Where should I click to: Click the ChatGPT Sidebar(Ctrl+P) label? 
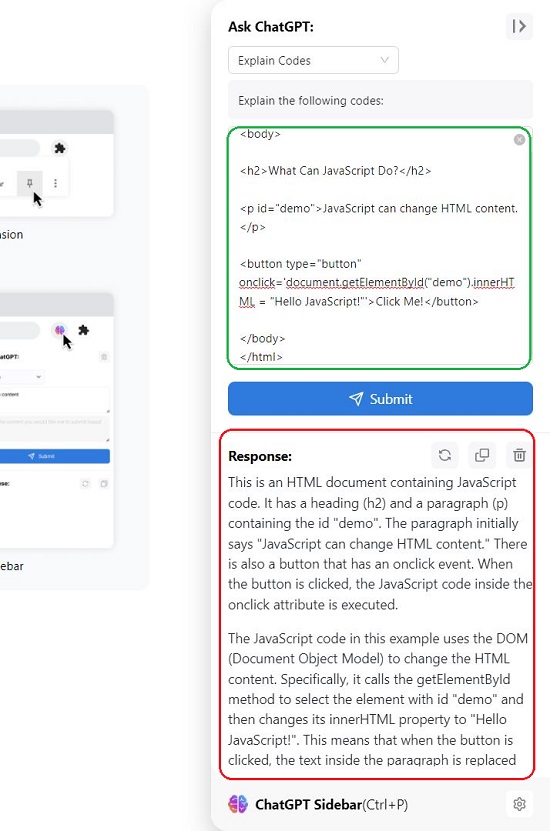(332, 805)
